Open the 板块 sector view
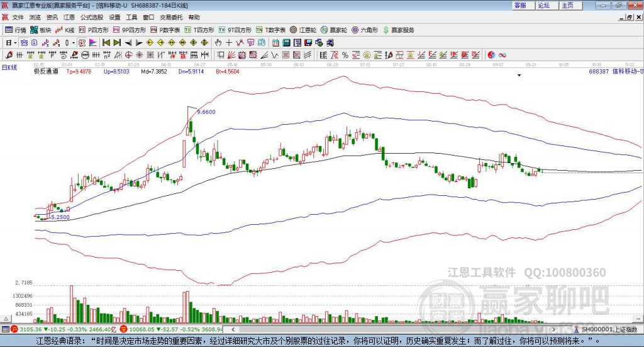The height and width of the screenshot is (347, 644). coord(40,30)
